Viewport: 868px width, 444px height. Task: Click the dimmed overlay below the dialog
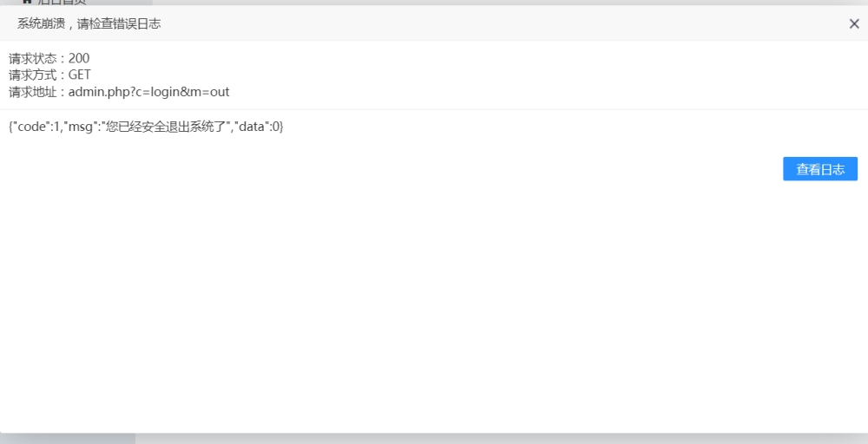point(521,439)
